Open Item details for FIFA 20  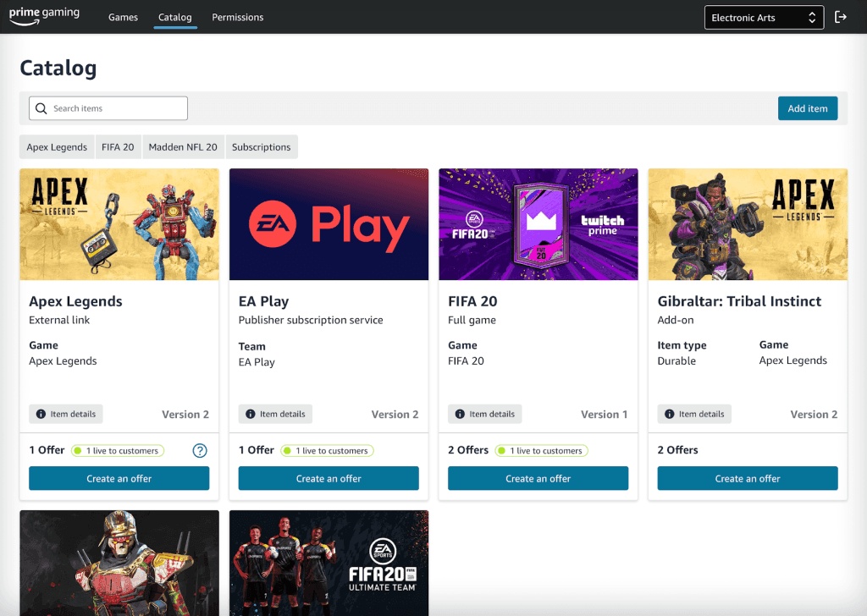click(485, 414)
